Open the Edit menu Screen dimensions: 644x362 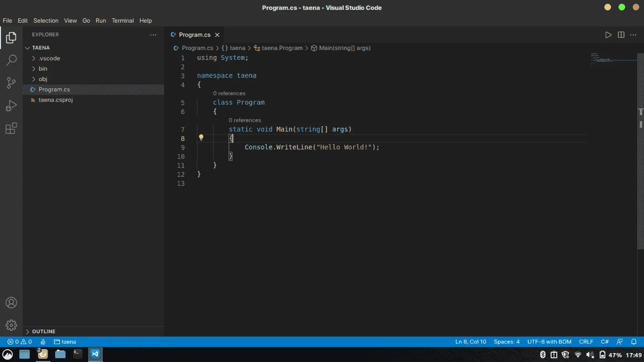23,21
